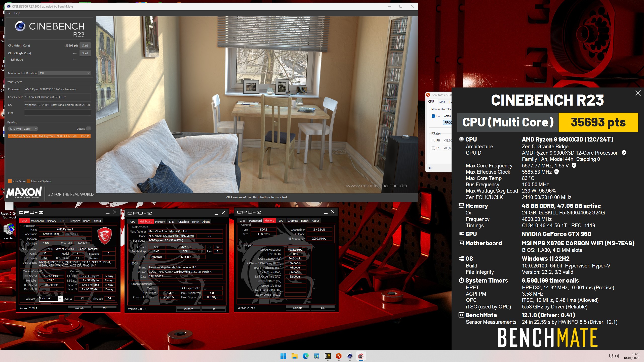Open BenchMate BM icon on the taskbar
Image resolution: width=644 pixels, height=362 pixels.
pos(328,356)
